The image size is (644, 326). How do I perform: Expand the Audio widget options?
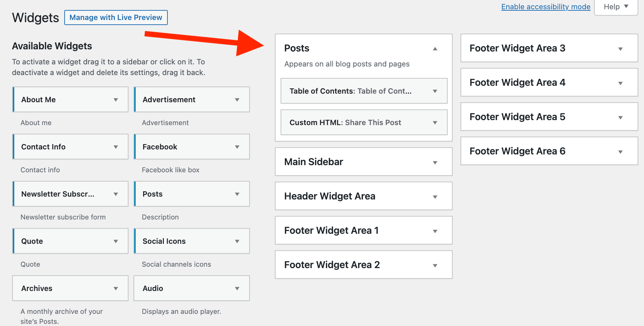237,288
